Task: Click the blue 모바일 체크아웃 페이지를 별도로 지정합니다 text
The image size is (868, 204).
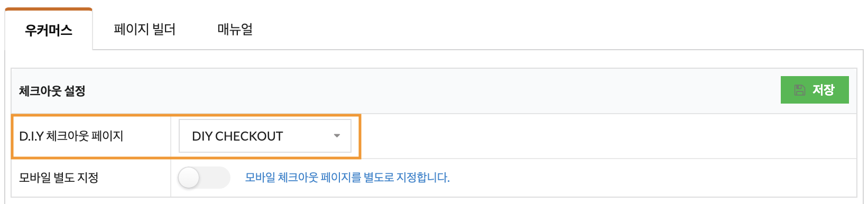Action: [347, 178]
